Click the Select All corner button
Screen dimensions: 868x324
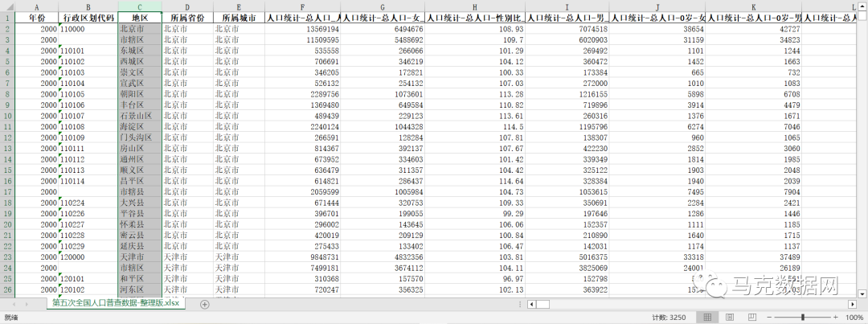7,6
